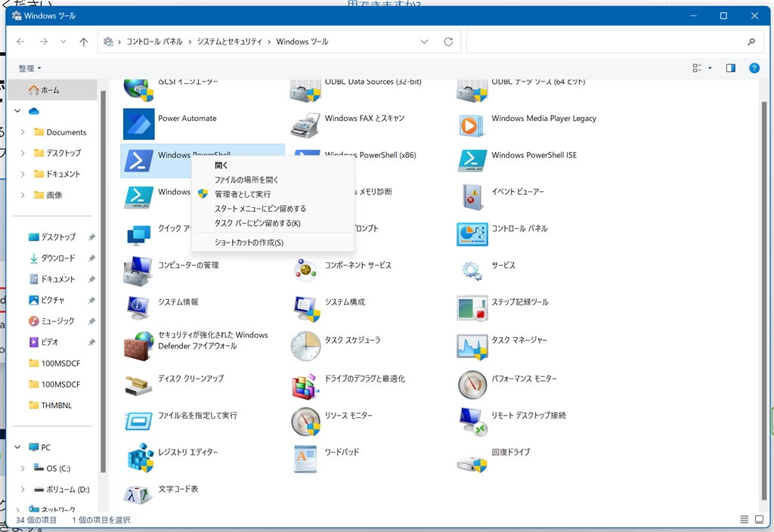The height and width of the screenshot is (532, 774).
Task: Click コントロール パネル in the address breadcrumb
Action: (x=154, y=42)
